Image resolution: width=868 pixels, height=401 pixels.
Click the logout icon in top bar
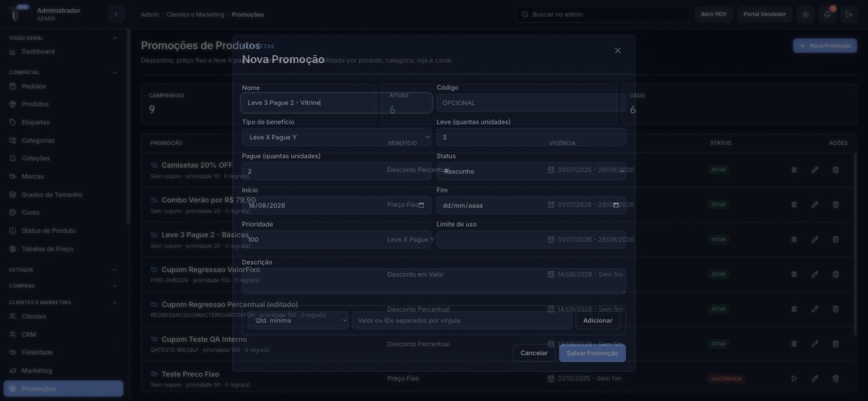pyautogui.click(x=849, y=14)
